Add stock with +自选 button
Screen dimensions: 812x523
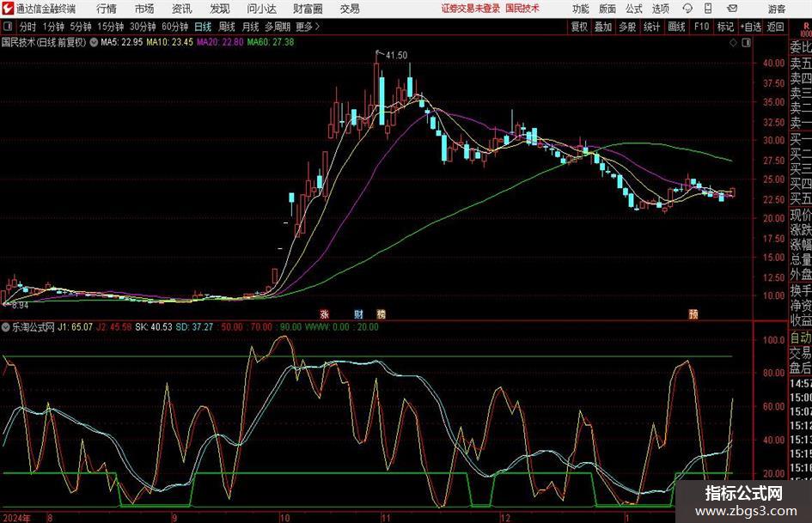point(751,27)
